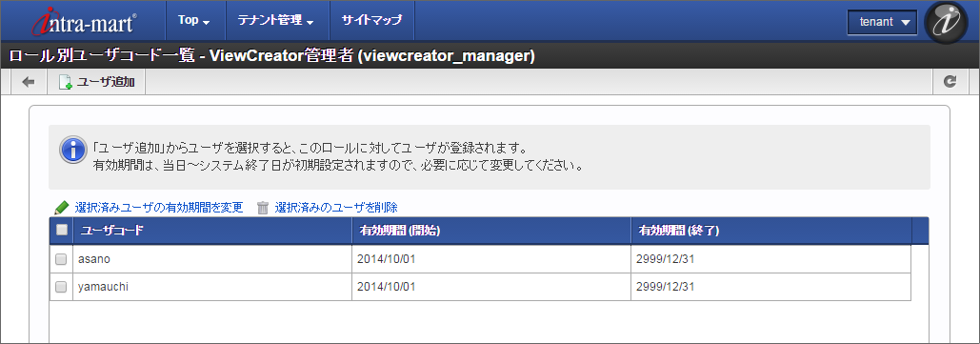
Task: Click the round 'i' avatar icon
Action: 946,22
